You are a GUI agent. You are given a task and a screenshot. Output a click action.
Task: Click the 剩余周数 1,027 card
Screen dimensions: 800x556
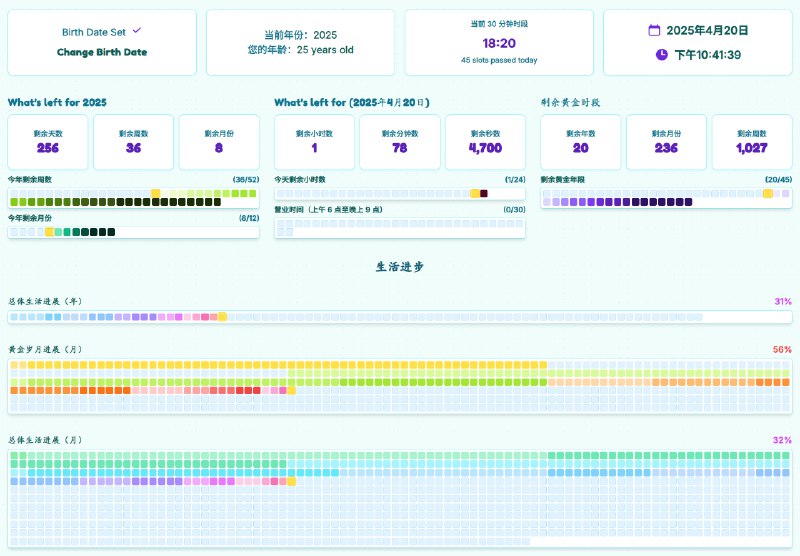click(x=750, y=141)
